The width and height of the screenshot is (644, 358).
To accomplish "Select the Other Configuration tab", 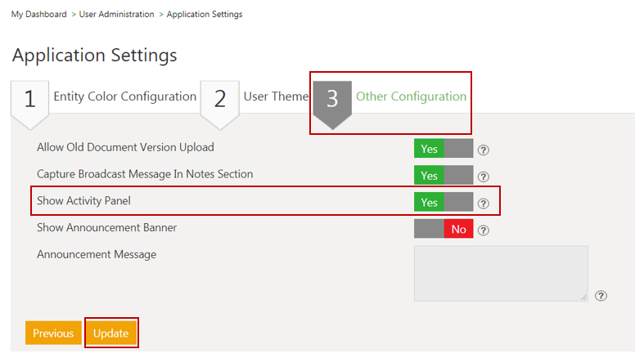I will pyautogui.click(x=411, y=96).
